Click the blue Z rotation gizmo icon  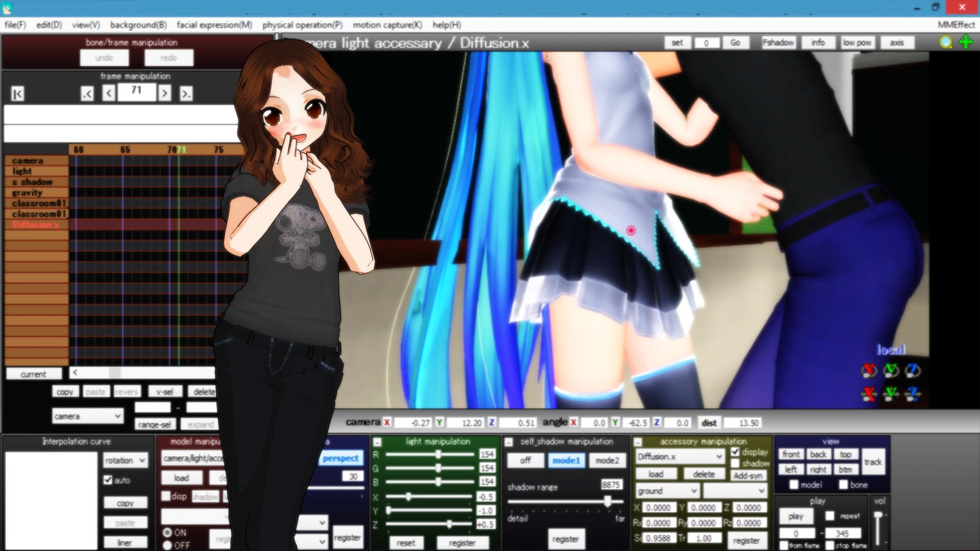pyautogui.click(x=913, y=370)
